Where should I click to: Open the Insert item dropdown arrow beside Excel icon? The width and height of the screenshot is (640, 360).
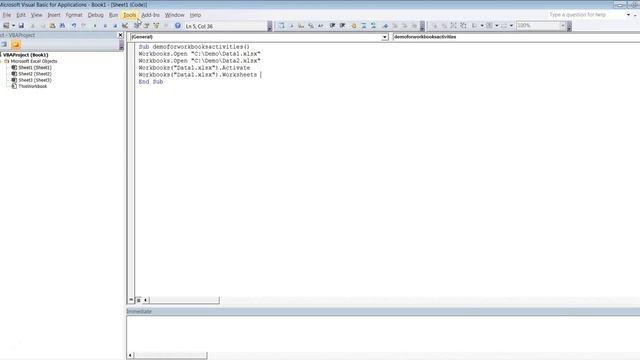(13, 26)
